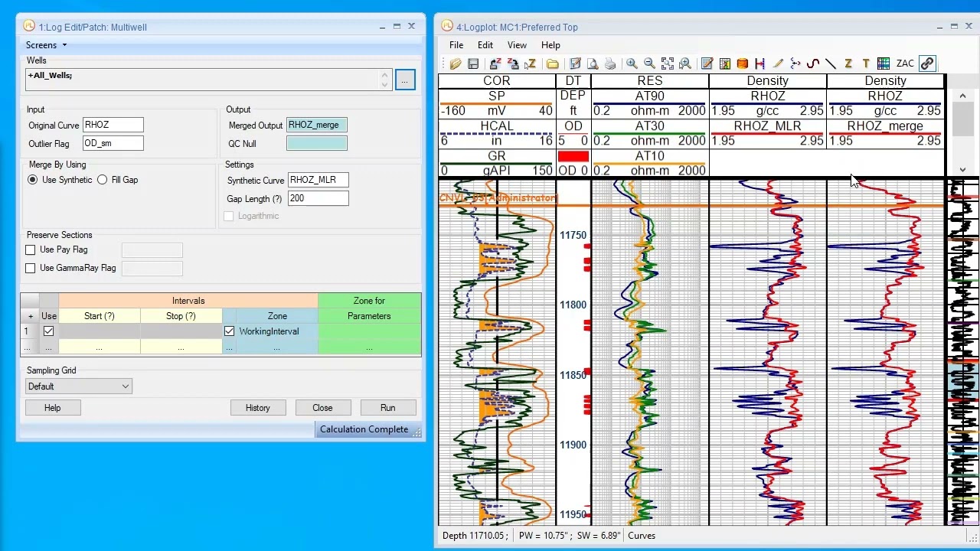Click the plus add-row cell in Intervals table
This screenshot has height=551, width=980.
point(31,316)
